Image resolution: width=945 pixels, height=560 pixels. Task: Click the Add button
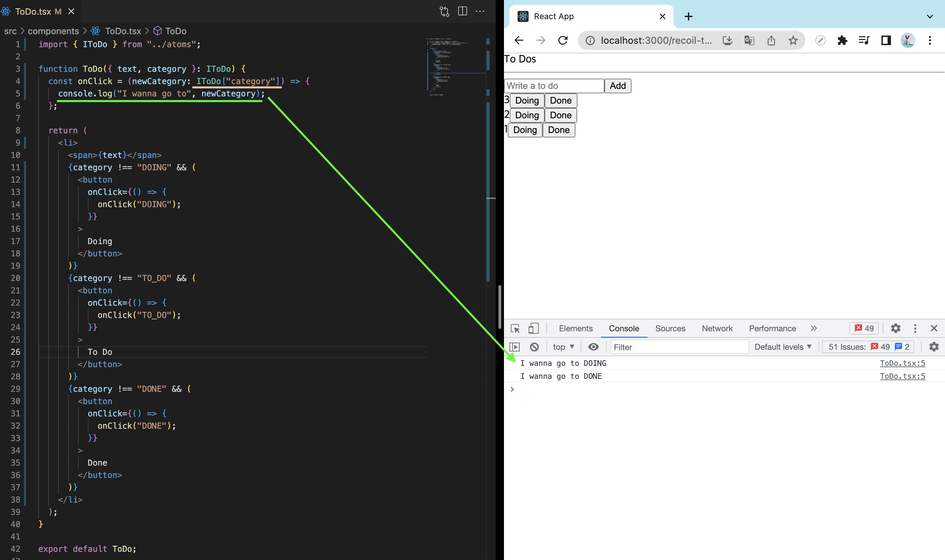pos(617,86)
